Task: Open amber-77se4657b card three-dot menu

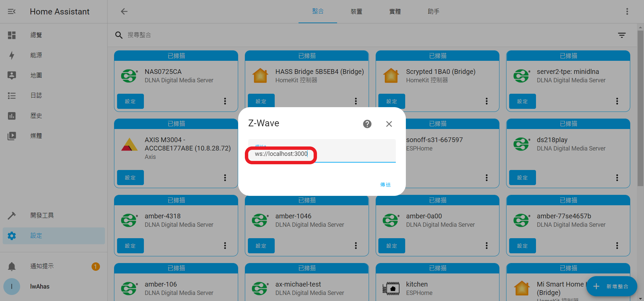Action: pyautogui.click(x=617, y=246)
